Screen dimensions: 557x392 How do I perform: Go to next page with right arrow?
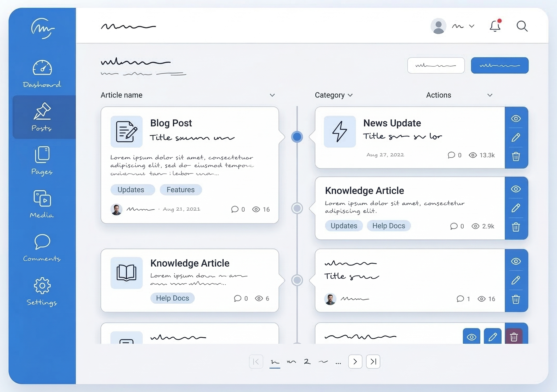pyautogui.click(x=355, y=362)
